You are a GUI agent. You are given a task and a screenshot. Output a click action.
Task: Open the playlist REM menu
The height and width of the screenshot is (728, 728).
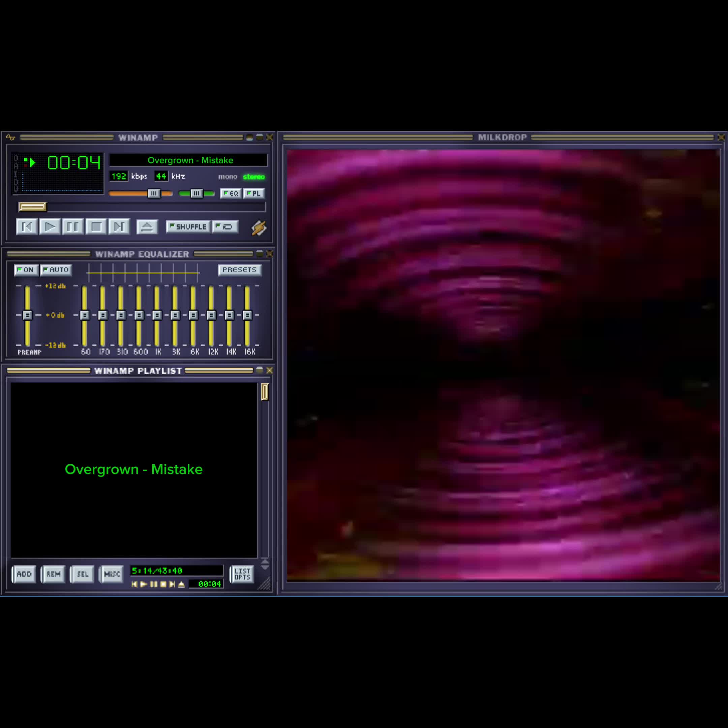tap(53, 574)
